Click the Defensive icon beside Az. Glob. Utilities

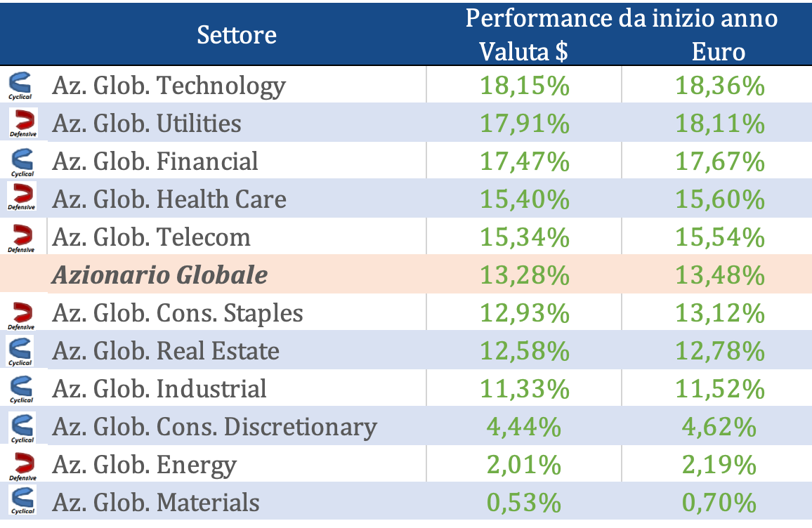pos(23,123)
